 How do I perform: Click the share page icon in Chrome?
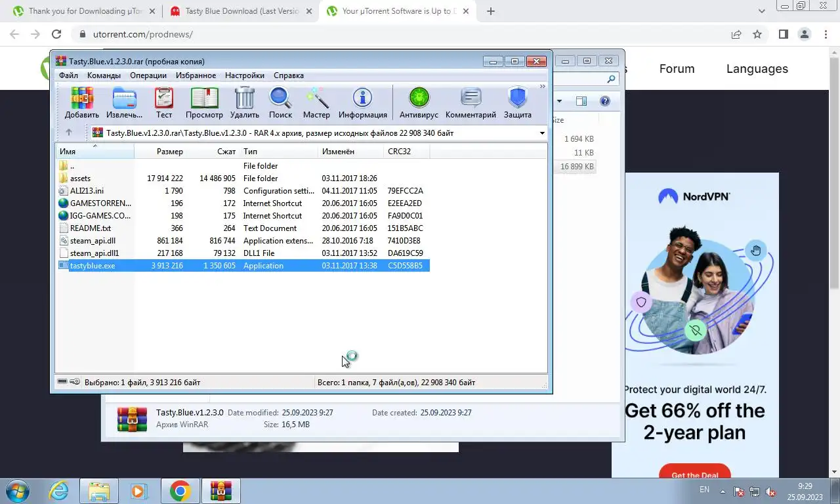pyautogui.click(x=736, y=34)
